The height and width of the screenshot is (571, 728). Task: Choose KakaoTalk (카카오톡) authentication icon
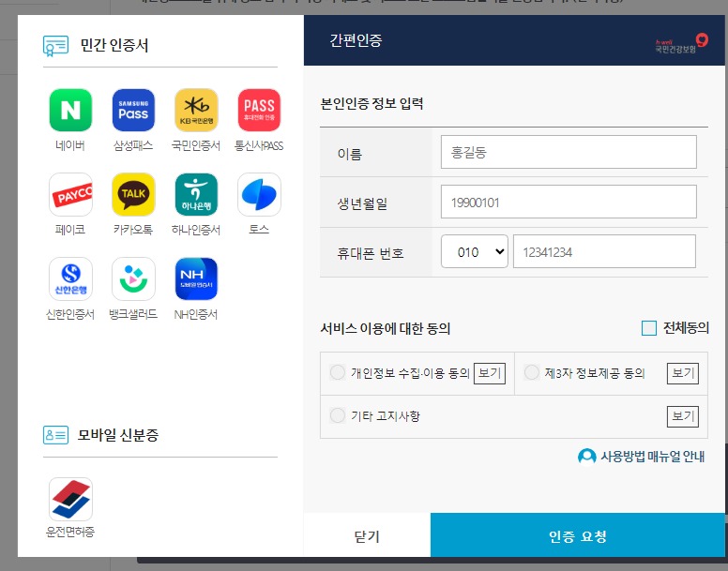tap(133, 194)
